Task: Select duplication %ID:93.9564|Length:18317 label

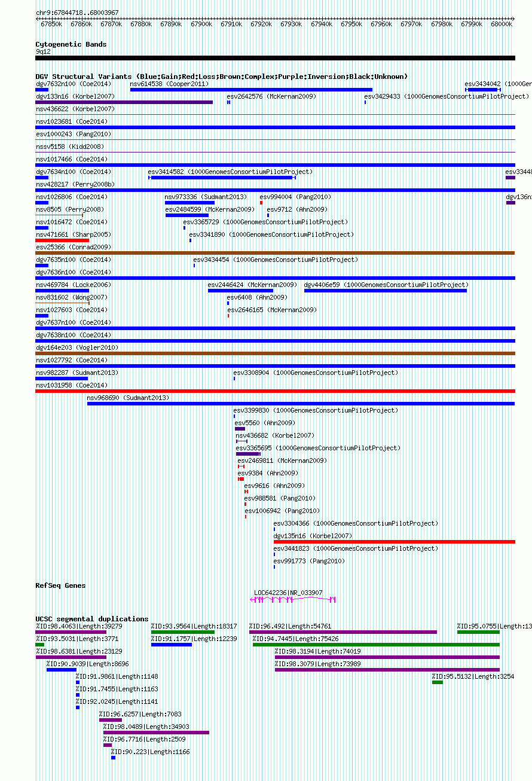Action: click(x=194, y=626)
